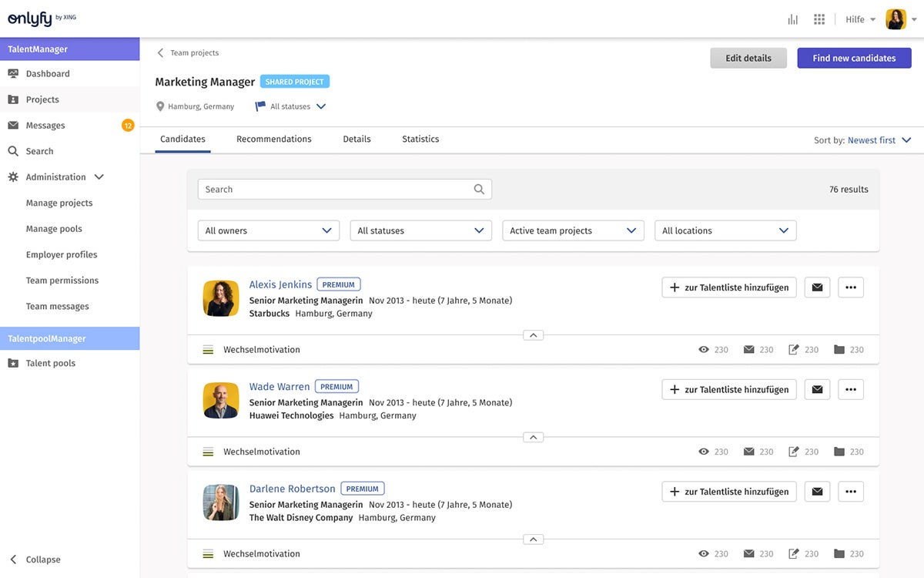Switch to the Recommendations tab
The image size is (924, 578).
coord(273,139)
